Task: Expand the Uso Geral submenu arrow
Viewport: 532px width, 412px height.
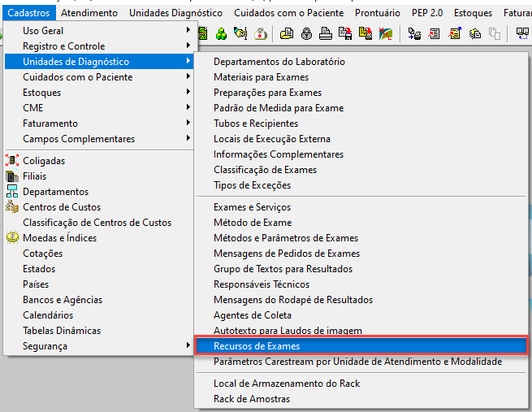Action: coord(188,30)
